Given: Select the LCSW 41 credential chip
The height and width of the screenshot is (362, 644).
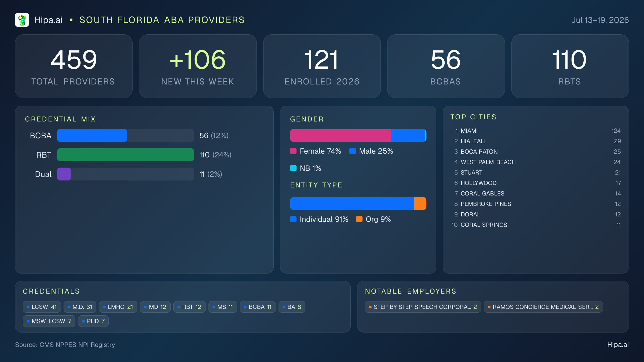Looking at the screenshot, I should pos(42,307).
